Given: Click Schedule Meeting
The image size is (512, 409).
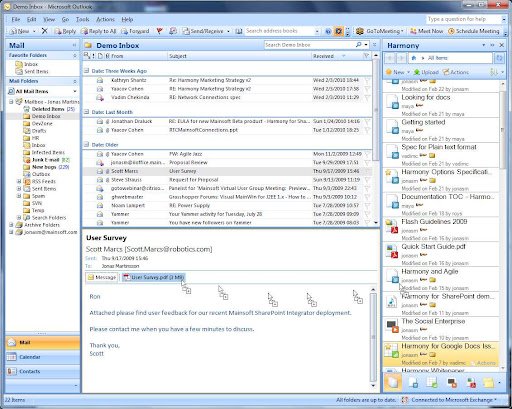Looking at the screenshot, I should [x=473, y=31].
